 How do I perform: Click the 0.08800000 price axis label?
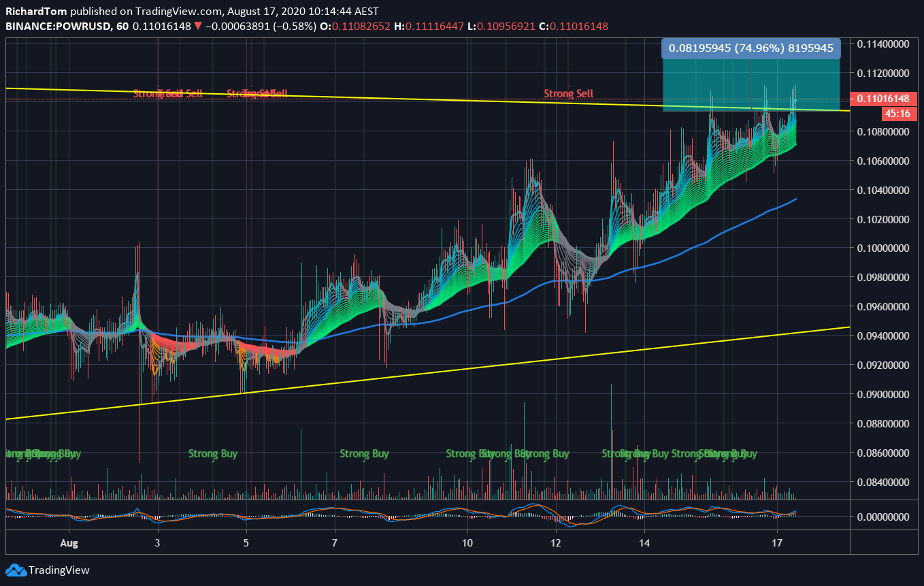pos(883,424)
